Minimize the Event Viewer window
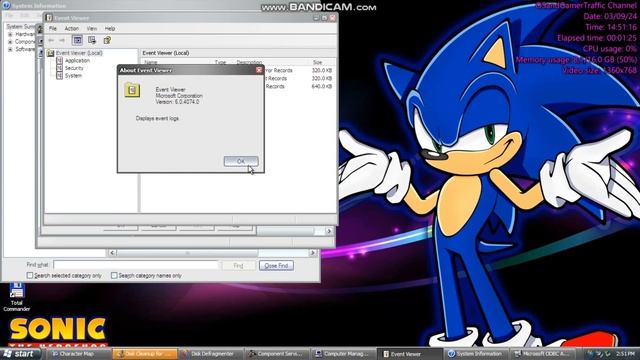The image size is (640, 360). 316,18
